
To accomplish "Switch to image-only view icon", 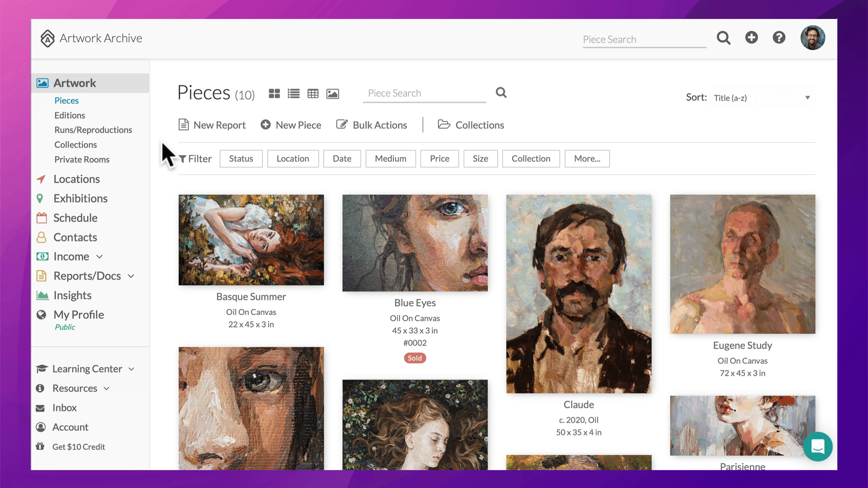I will click(332, 93).
